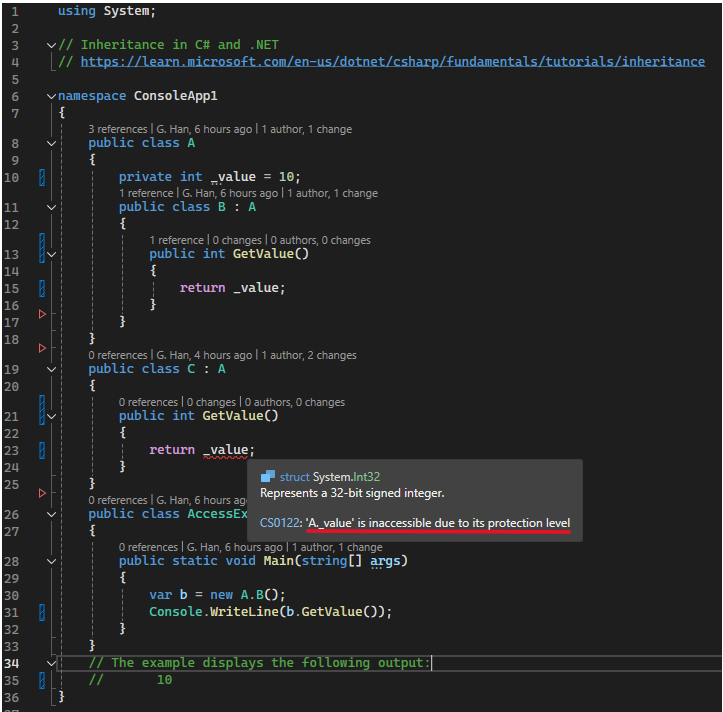The height and width of the screenshot is (712, 723).
Task: Open '0 references' CodeLens above class C
Action: pyautogui.click(x=118, y=355)
